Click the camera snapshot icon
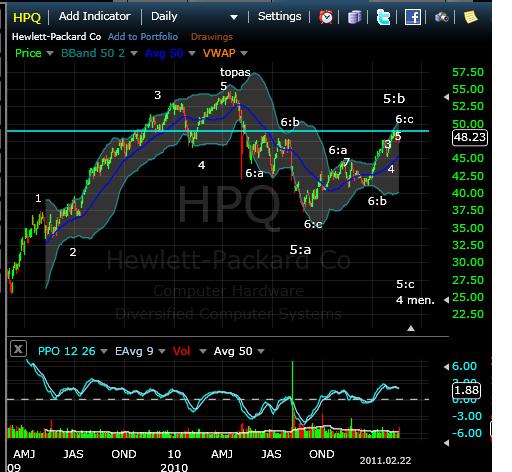This screenshot has height=472, width=512. pyautogui.click(x=442, y=17)
